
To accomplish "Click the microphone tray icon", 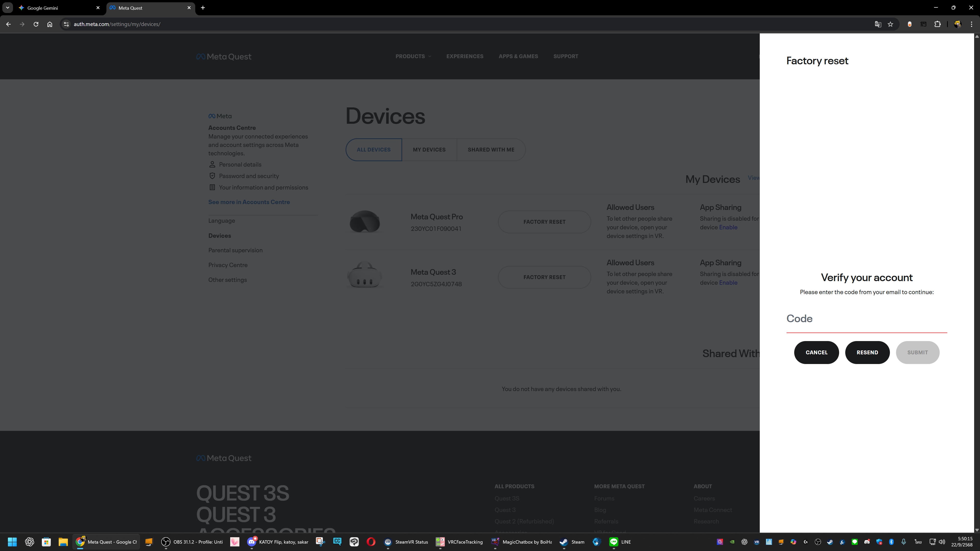I will tap(903, 542).
